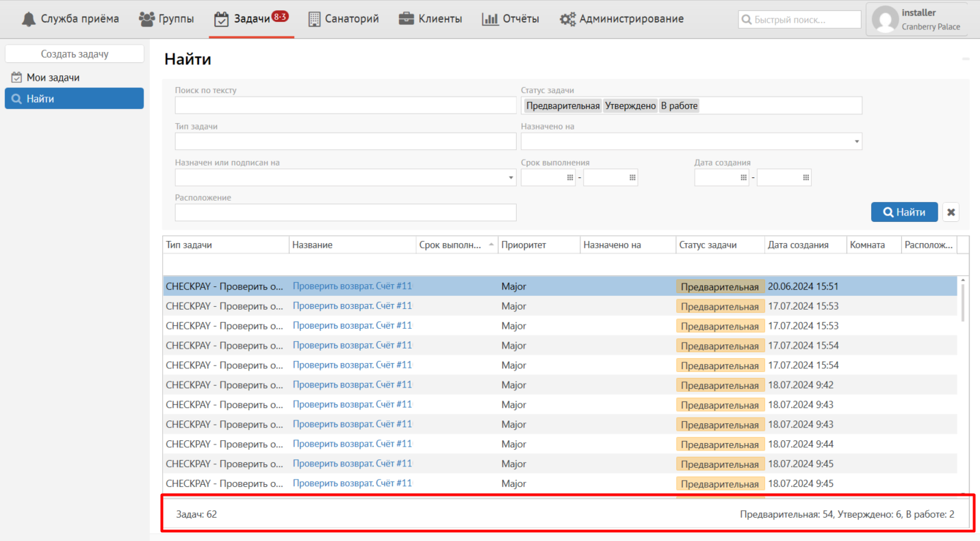Select Мои задачи in the sidebar
This screenshot has width=980, height=541.
(53, 77)
